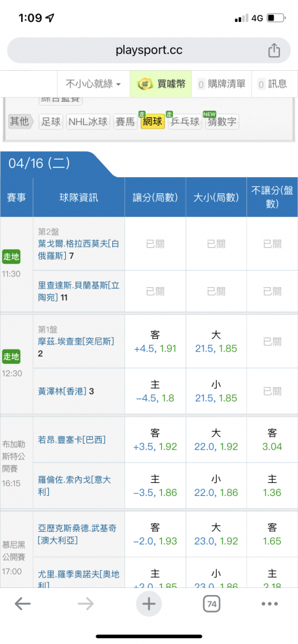This screenshot has width=298, height=644.
Task: Tap the 買噱幣 coin icon
Action: (x=144, y=84)
